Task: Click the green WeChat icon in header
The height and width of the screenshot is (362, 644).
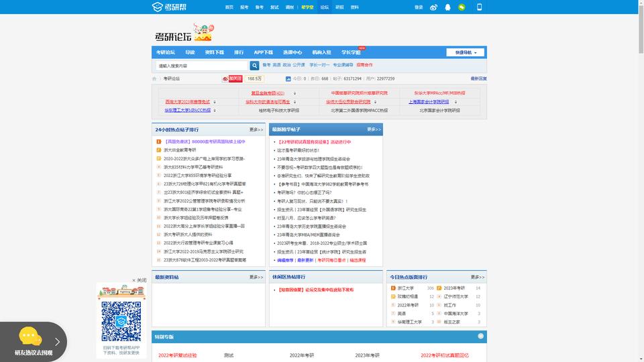Action: 462,7
